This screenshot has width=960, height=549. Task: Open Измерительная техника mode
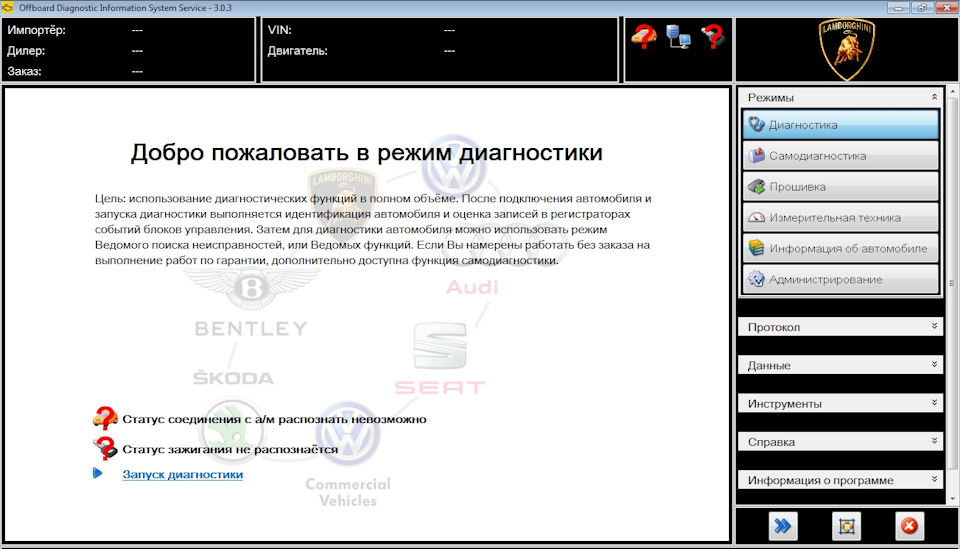(x=840, y=217)
